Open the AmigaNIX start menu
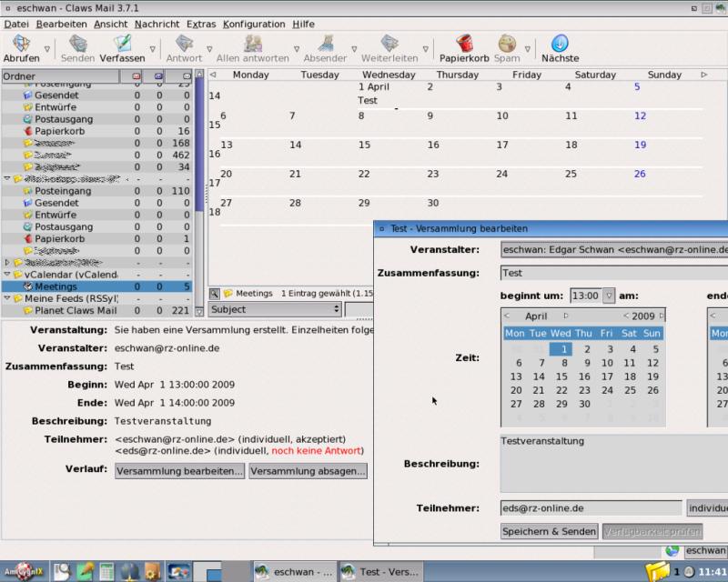 [x=24, y=571]
